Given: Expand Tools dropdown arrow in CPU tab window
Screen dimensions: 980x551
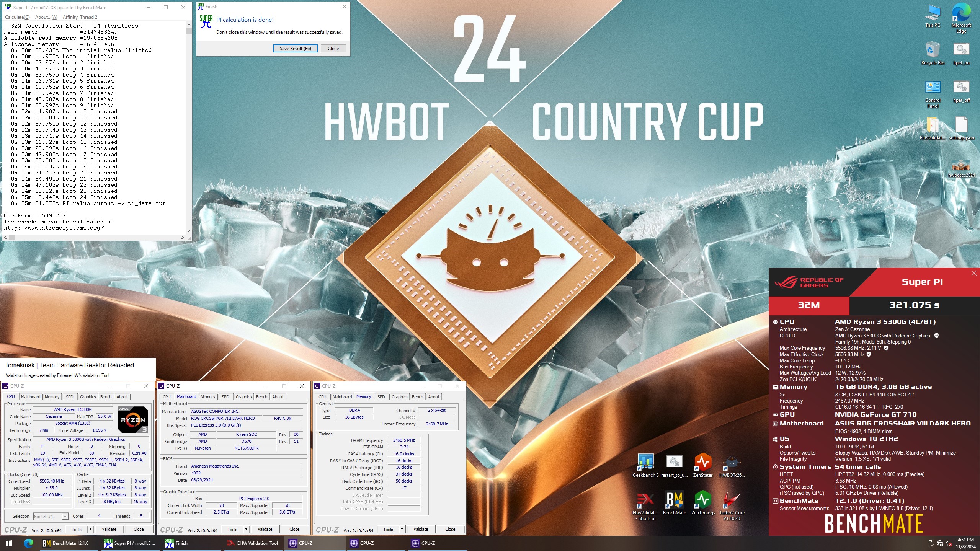Looking at the screenshot, I should [x=90, y=529].
